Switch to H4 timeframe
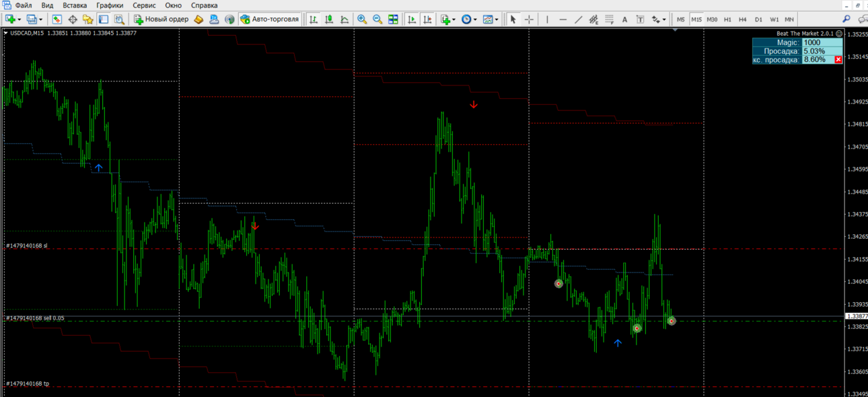This screenshot has width=868, height=397. pos(743,20)
